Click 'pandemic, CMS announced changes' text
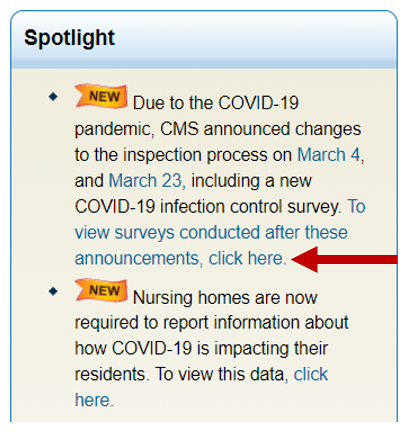Screen dimensions: 408x432 (218, 129)
